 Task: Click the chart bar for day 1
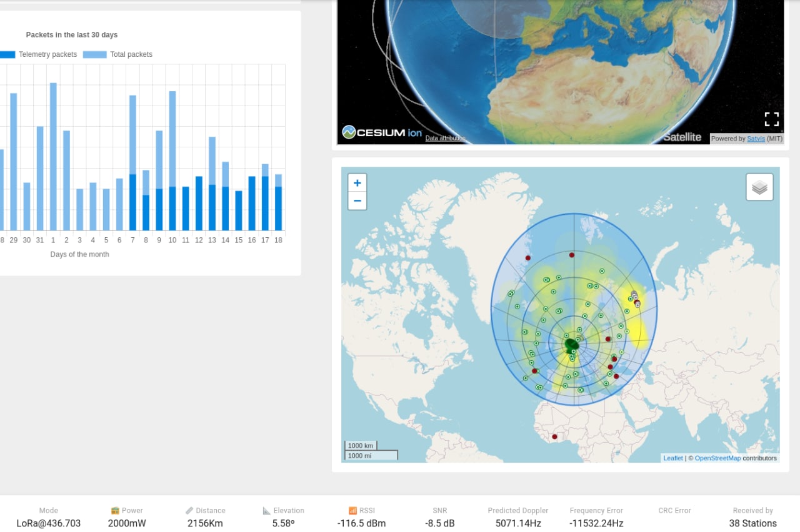click(x=53, y=156)
